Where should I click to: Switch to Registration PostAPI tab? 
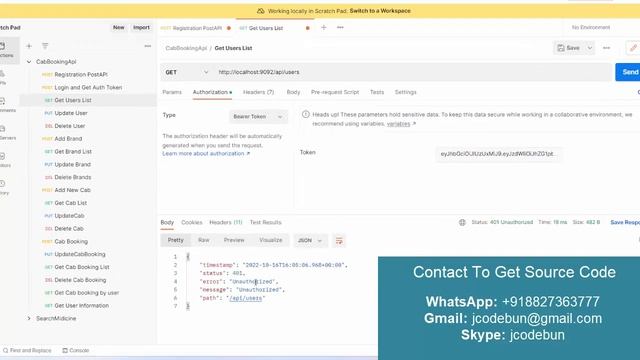197,28
